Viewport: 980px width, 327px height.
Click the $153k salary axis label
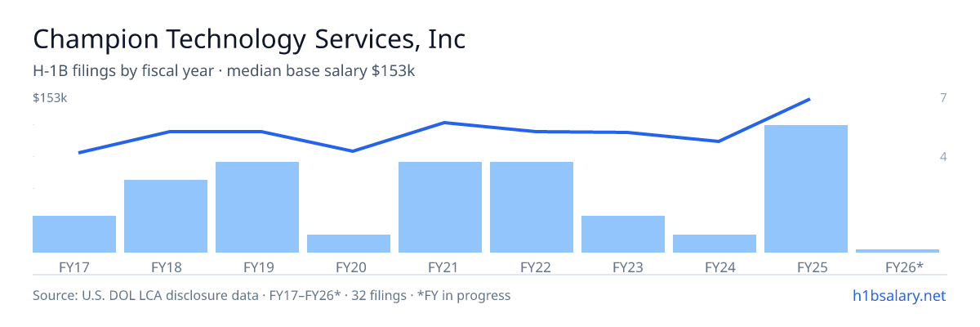pyautogui.click(x=50, y=98)
